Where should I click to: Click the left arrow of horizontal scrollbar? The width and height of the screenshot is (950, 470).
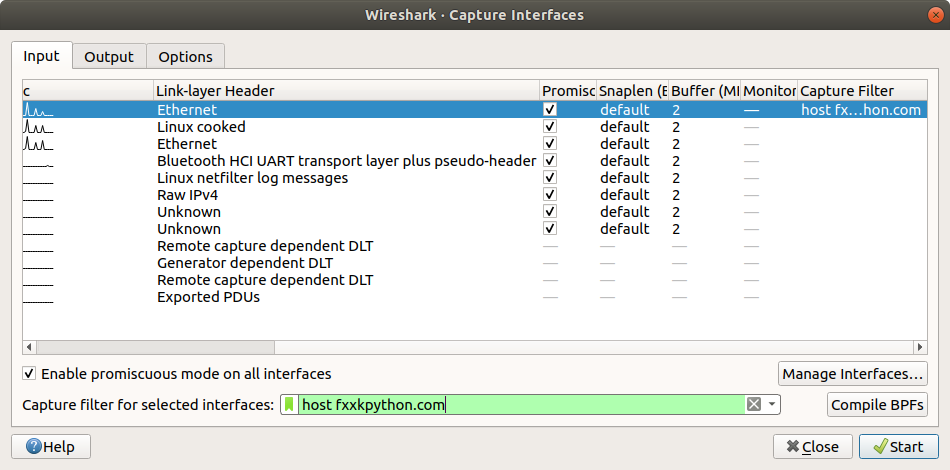(x=29, y=347)
